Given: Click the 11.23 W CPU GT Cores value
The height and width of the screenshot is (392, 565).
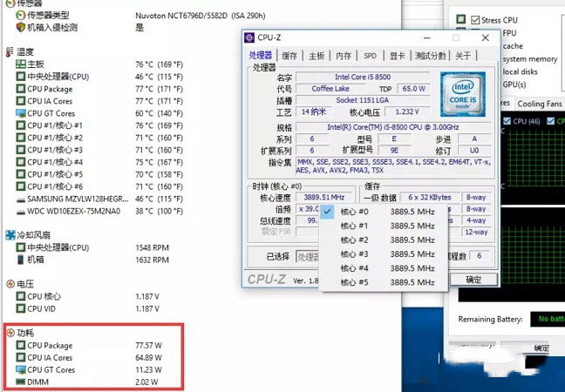Looking at the screenshot, I should click(x=148, y=370).
